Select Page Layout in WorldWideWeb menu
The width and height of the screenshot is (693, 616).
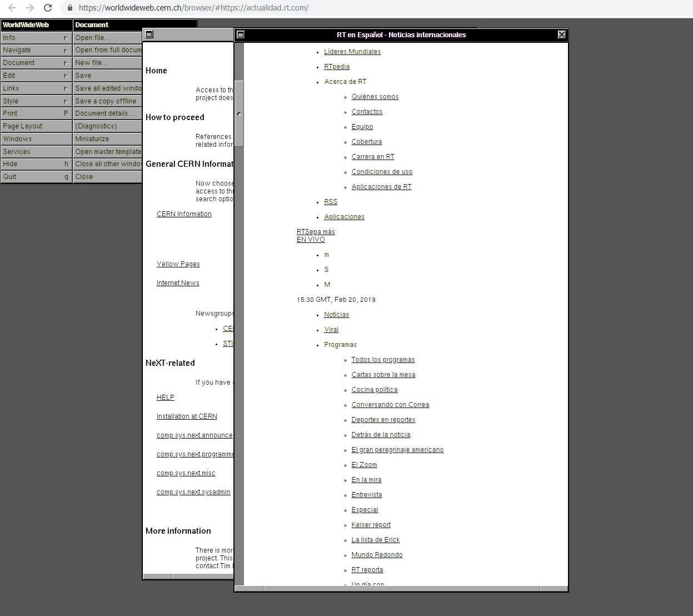pyautogui.click(x=36, y=126)
